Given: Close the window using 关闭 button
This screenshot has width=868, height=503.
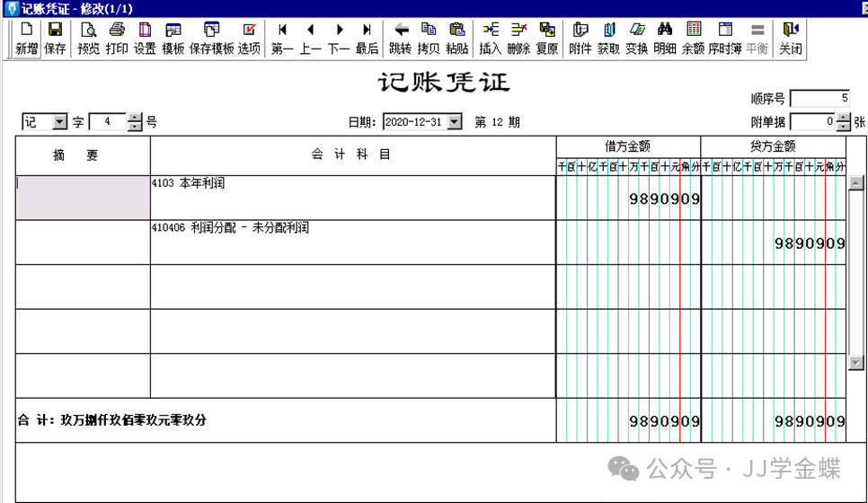Looking at the screenshot, I should pyautogui.click(x=790, y=38).
